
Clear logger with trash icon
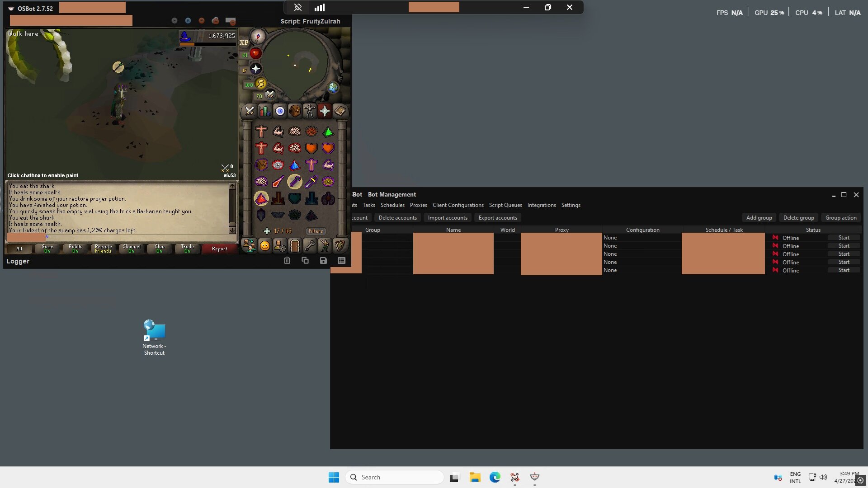tap(287, 261)
